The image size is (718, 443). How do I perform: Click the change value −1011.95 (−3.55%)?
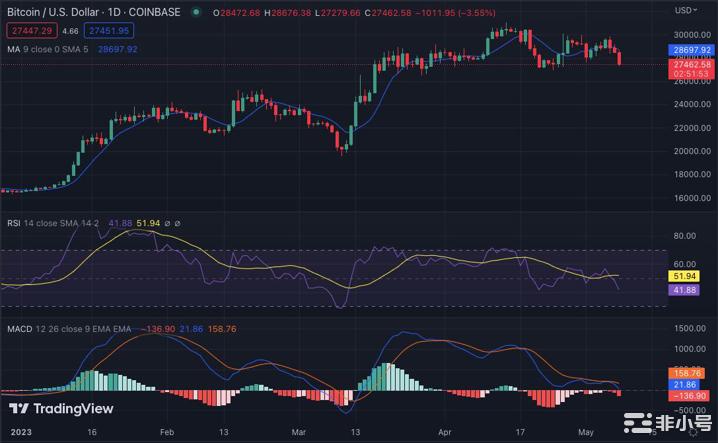click(x=455, y=13)
